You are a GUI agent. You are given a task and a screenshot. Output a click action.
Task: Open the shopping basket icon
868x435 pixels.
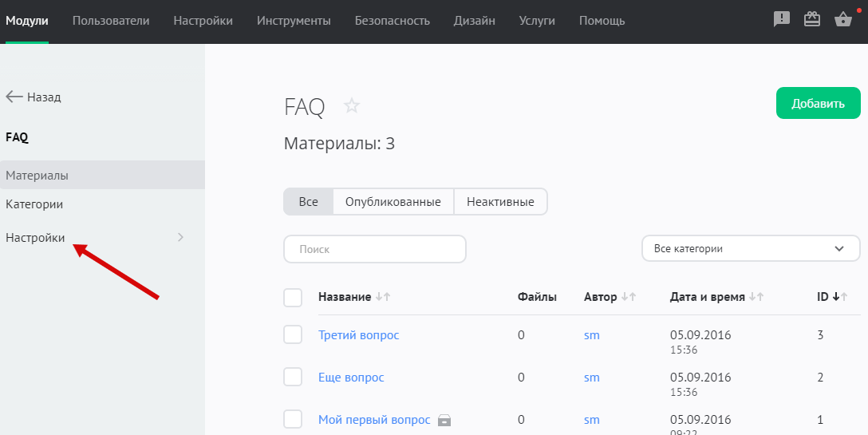[x=843, y=20]
